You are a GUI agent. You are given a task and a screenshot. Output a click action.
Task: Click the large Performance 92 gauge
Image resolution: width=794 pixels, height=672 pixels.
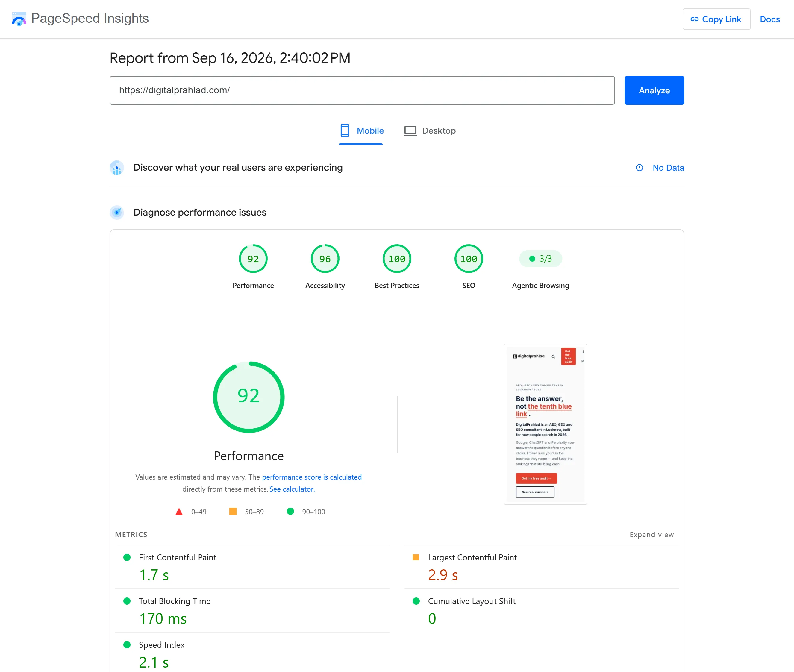pos(248,397)
